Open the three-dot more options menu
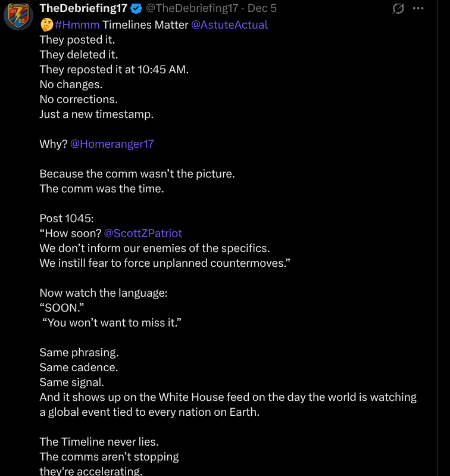Screen dimensions: 450x476 (x=418, y=8)
